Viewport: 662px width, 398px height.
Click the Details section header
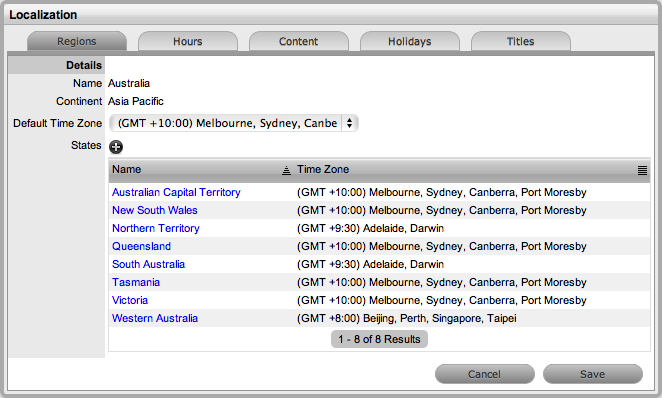tap(84, 65)
